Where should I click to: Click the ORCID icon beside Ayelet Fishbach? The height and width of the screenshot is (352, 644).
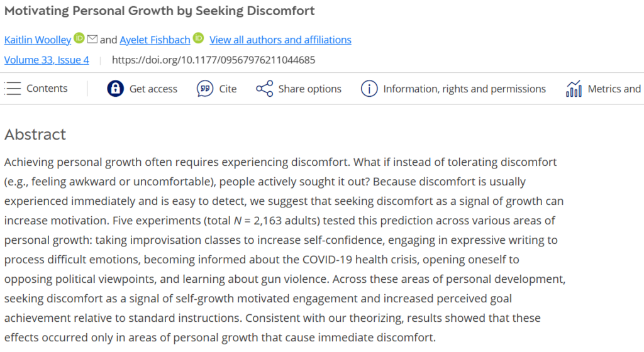(199, 39)
